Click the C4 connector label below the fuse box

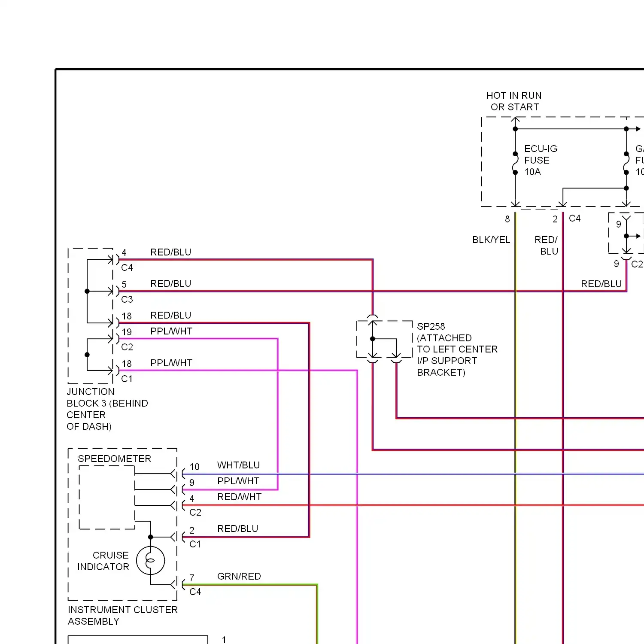tap(574, 218)
